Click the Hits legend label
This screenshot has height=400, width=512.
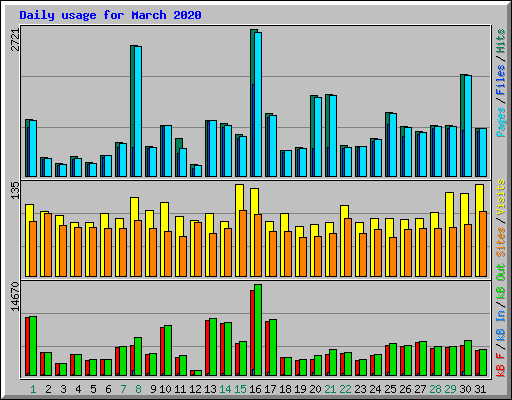point(501,41)
